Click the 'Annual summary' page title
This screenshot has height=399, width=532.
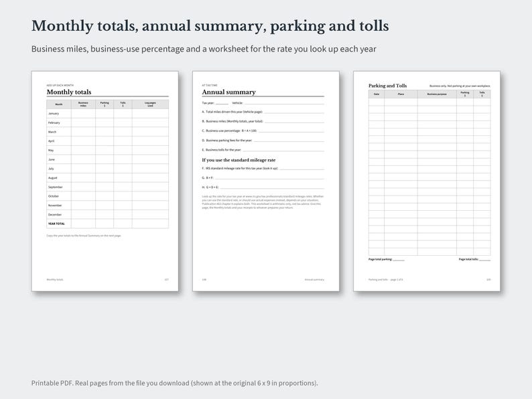(228, 92)
